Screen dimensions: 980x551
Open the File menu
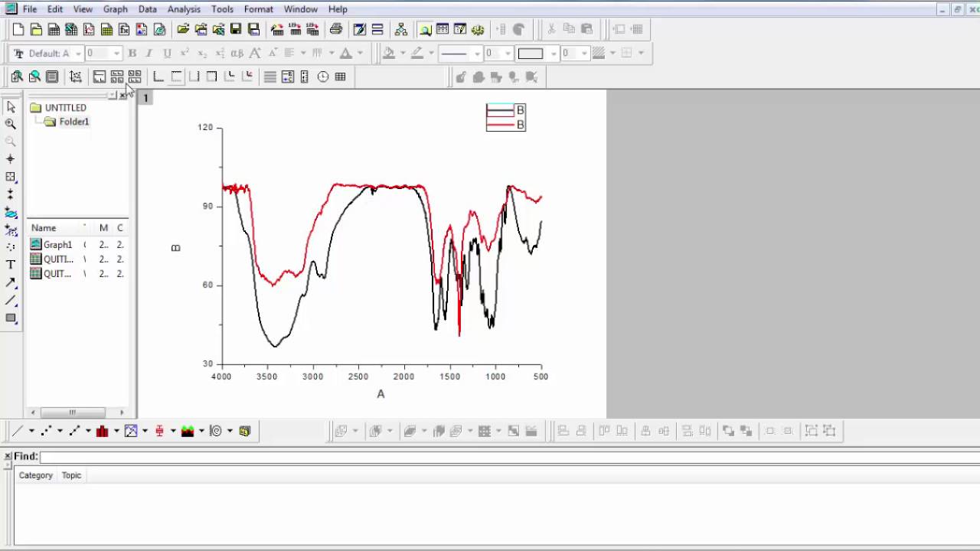[x=30, y=9]
